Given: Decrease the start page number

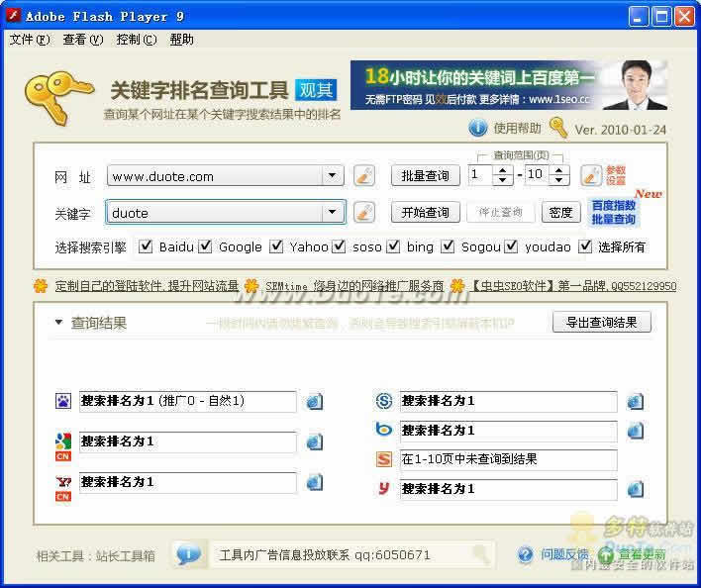Looking at the screenshot, I should click(503, 180).
